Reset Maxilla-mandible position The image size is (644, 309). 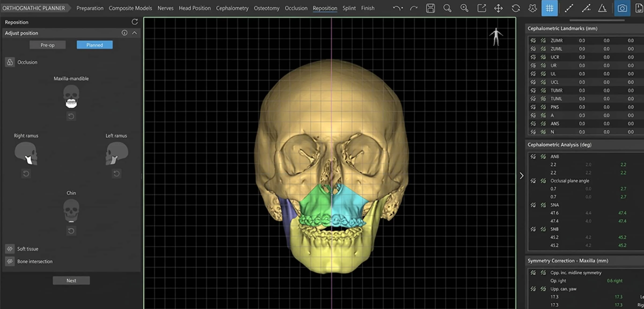[x=71, y=116]
